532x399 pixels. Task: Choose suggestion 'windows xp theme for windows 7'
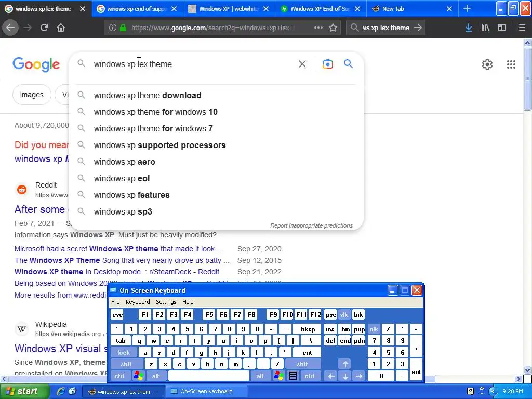click(216, 129)
